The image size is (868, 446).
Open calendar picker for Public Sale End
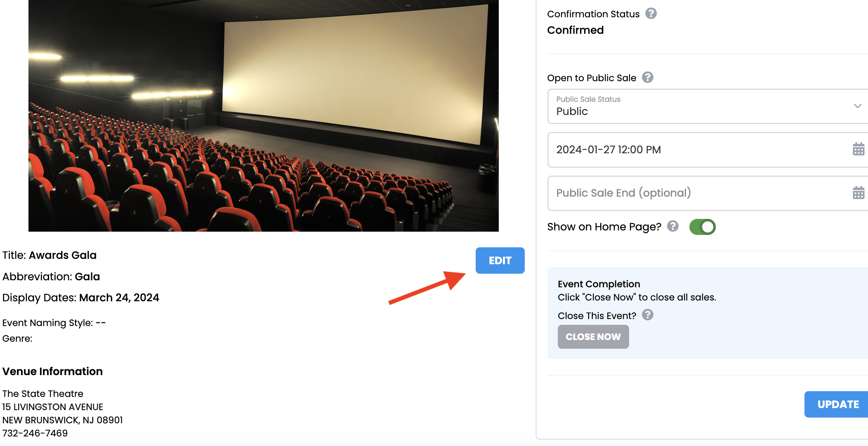click(859, 192)
